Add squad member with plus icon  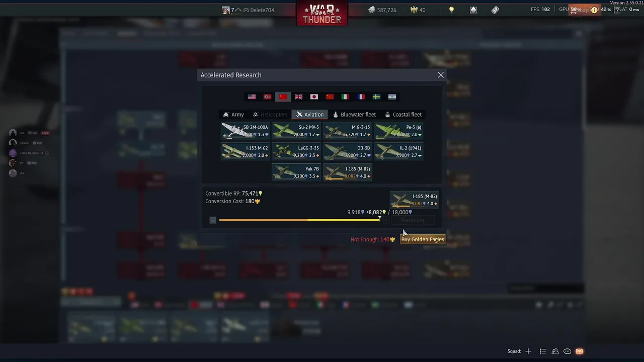(x=528, y=351)
